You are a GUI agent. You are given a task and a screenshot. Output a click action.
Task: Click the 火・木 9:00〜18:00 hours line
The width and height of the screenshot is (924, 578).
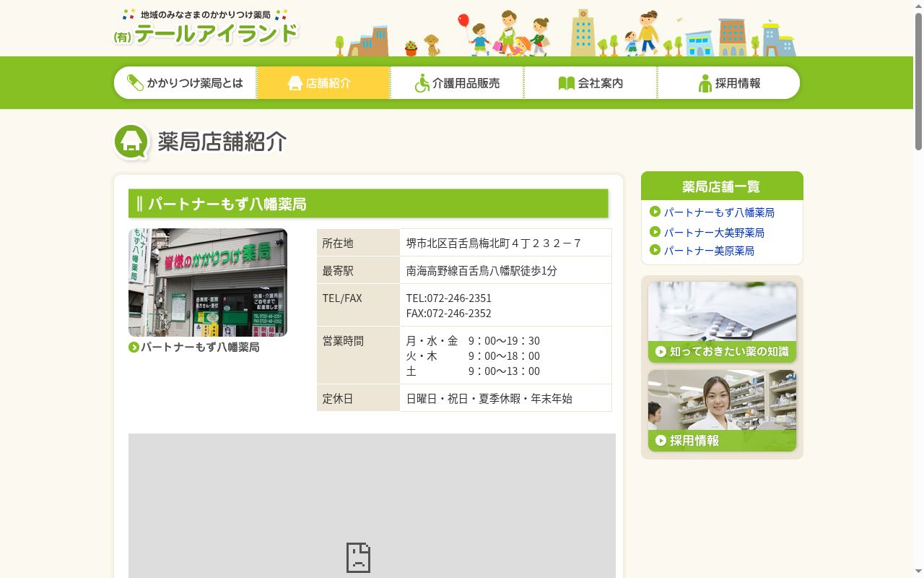click(473, 356)
